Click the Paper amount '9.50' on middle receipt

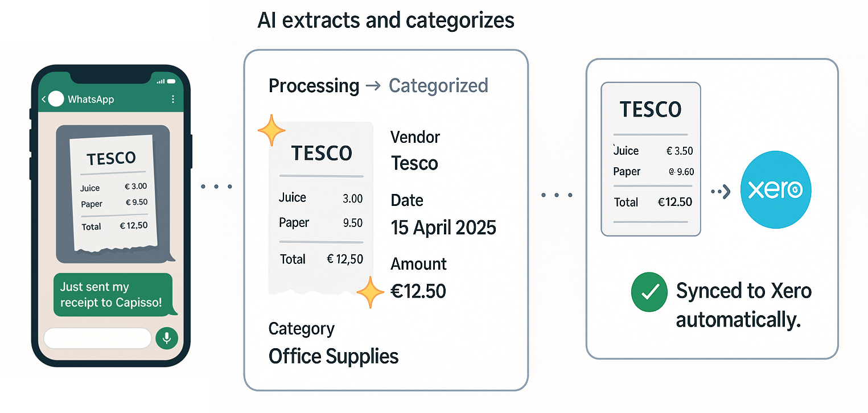[x=353, y=223]
